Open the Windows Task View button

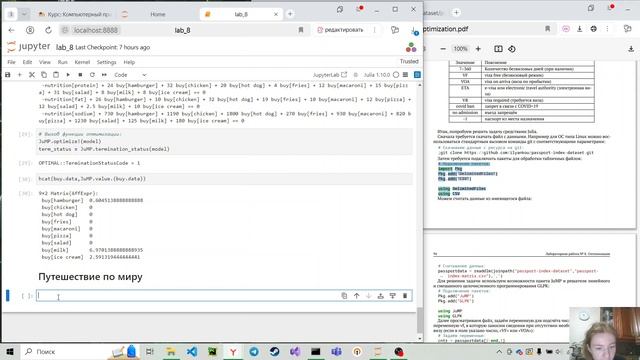(x=150, y=351)
